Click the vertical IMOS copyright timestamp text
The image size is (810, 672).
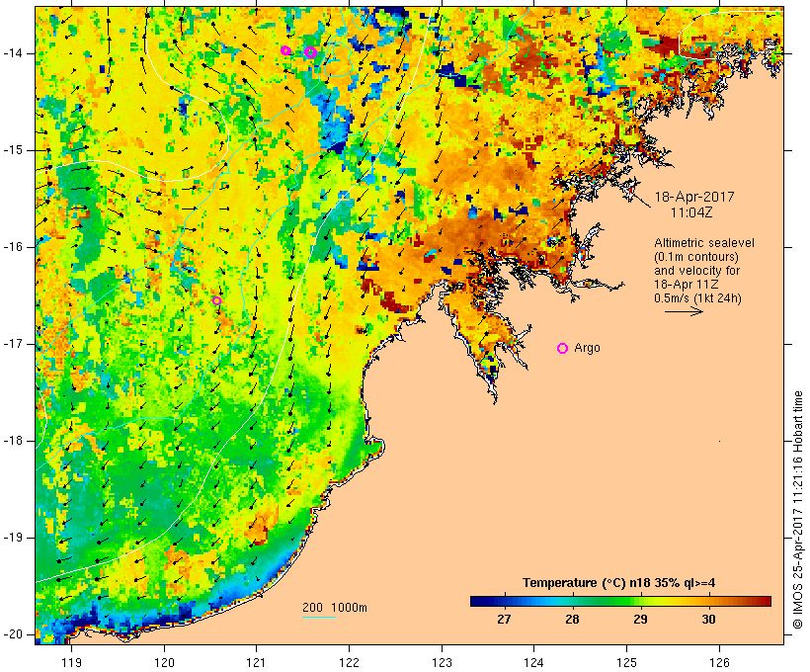[x=798, y=510]
